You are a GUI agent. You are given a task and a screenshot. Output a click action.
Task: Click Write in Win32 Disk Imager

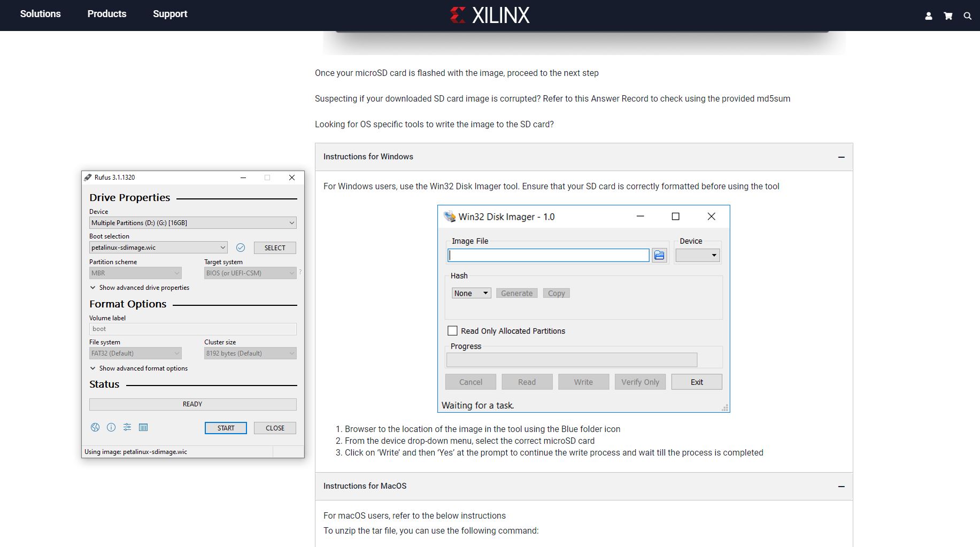pyautogui.click(x=583, y=382)
